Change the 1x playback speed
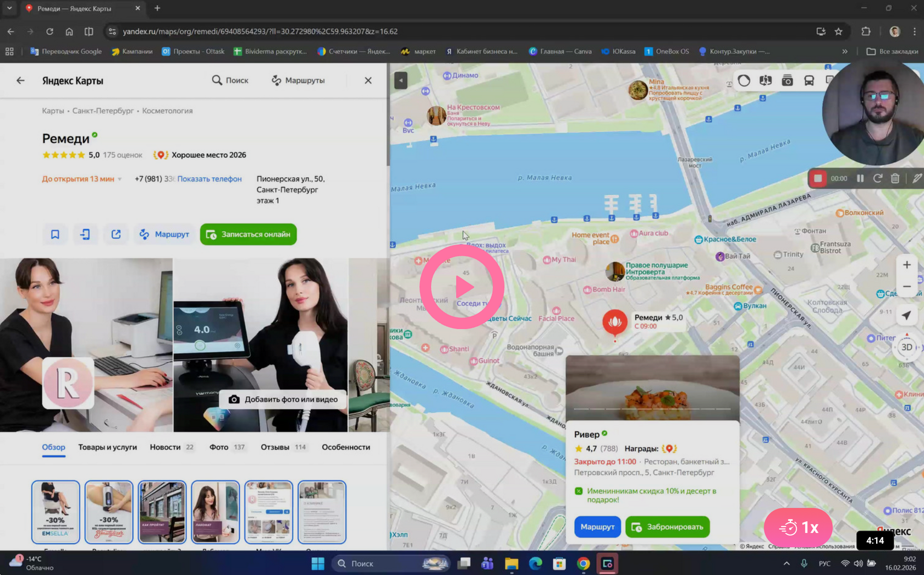 click(x=798, y=528)
